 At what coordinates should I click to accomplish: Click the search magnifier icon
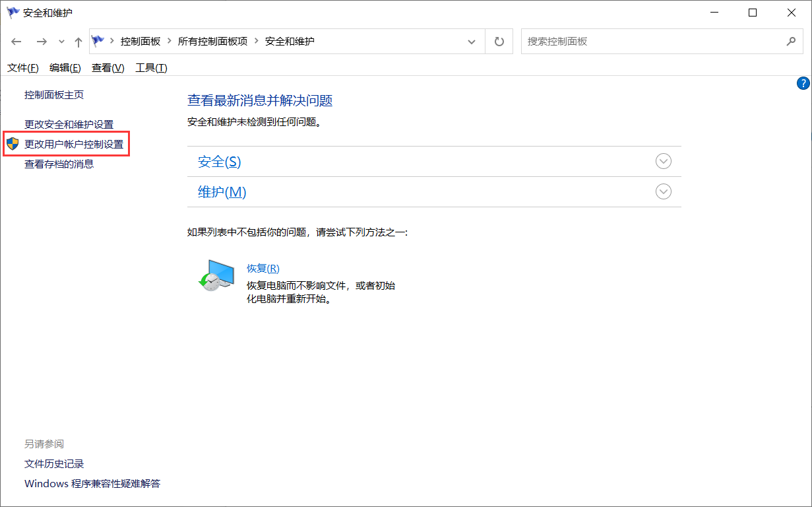[x=792, y=41]
